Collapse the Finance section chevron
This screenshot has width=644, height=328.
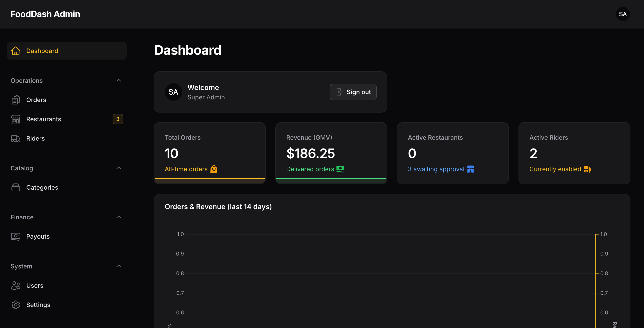point(119,217)
